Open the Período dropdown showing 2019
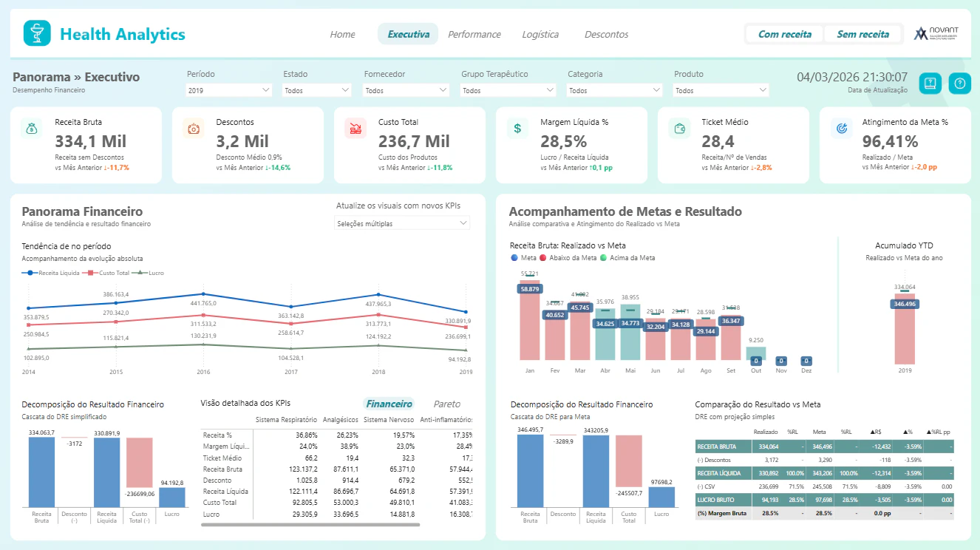 pos(230,90)
